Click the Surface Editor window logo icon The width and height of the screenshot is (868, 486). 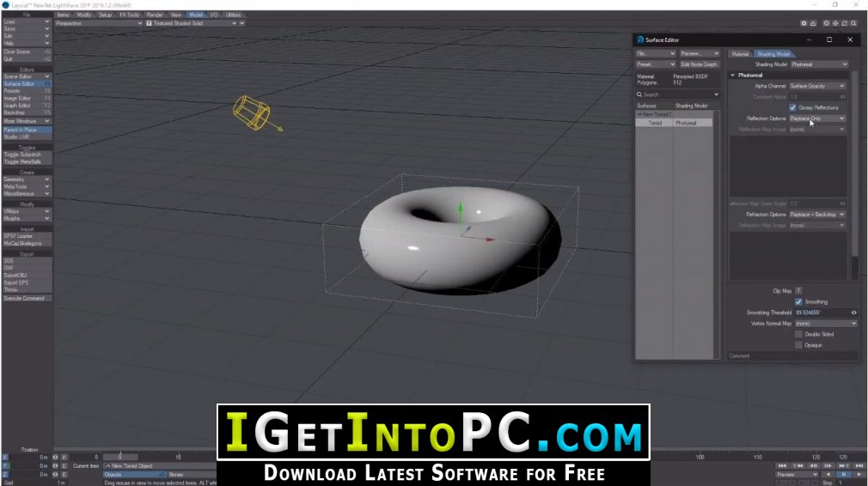point(640,39)
